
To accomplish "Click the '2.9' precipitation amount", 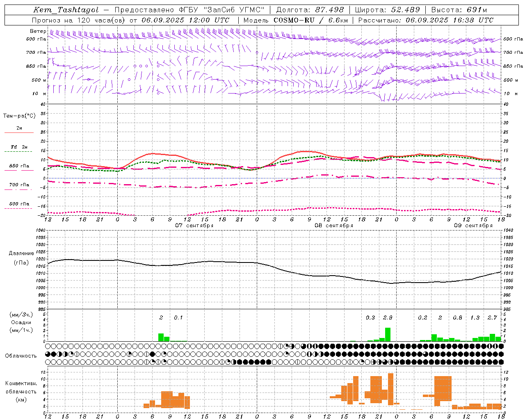I will (x=388, y=317).
